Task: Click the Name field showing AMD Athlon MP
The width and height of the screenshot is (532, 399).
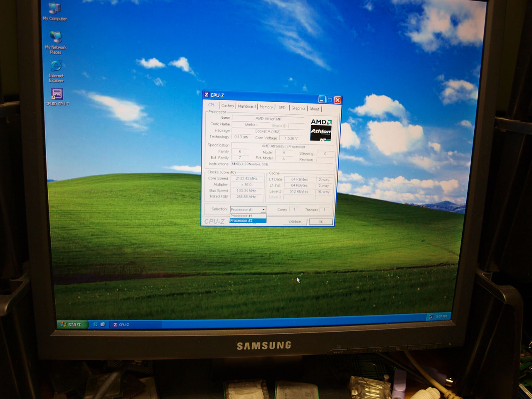Action: (x=268, y=118)
